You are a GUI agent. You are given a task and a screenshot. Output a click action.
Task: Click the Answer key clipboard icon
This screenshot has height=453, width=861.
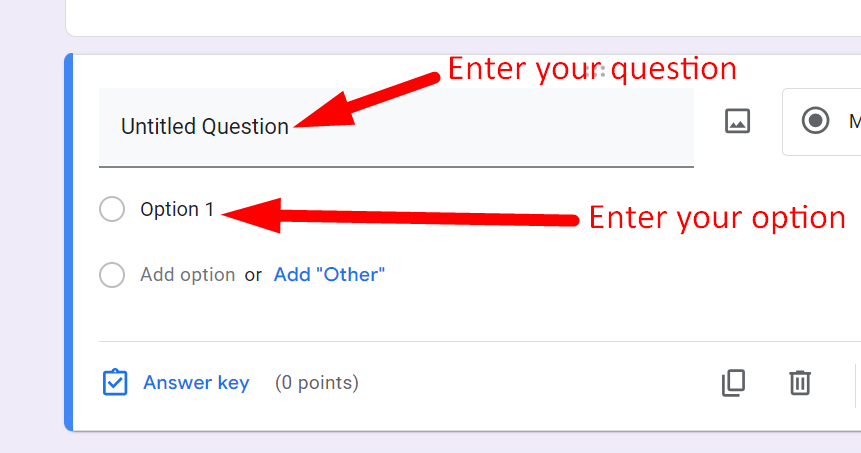[x=115, y=383]
